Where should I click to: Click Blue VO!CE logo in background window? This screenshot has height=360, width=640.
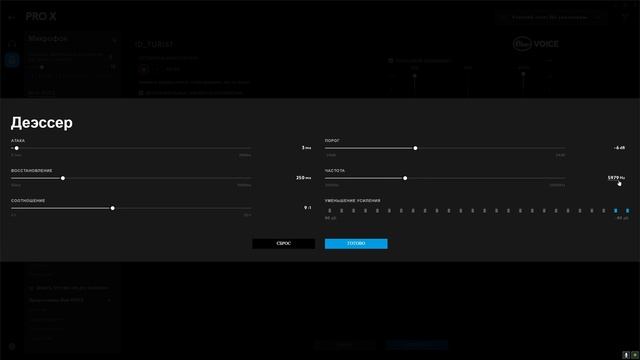[536, 44]
